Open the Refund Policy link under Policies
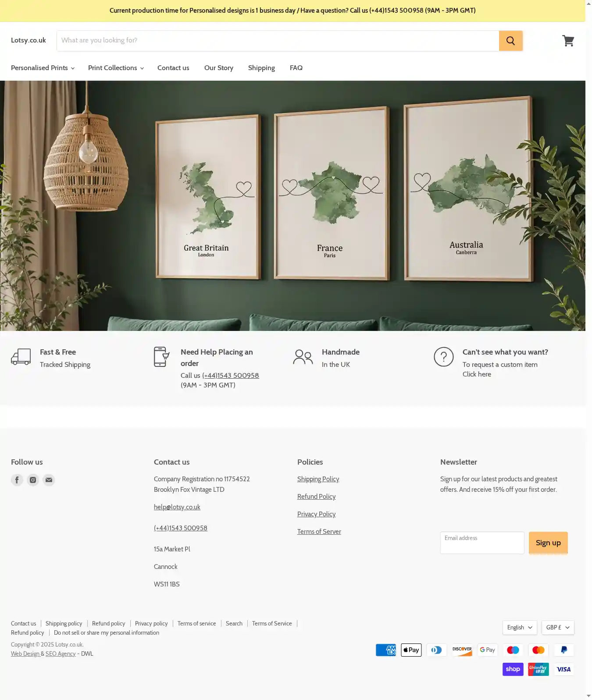 pyautogui.click(x=316, y=497)
